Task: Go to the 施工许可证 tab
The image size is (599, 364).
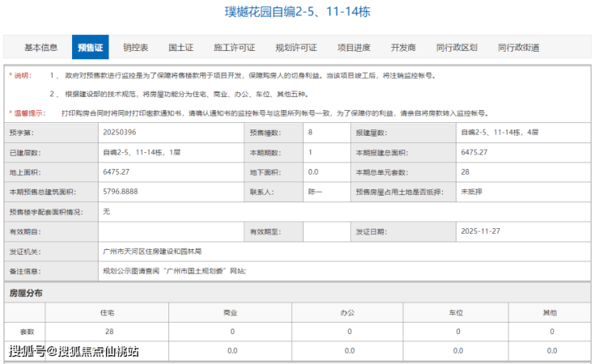Action: point(234,48)
